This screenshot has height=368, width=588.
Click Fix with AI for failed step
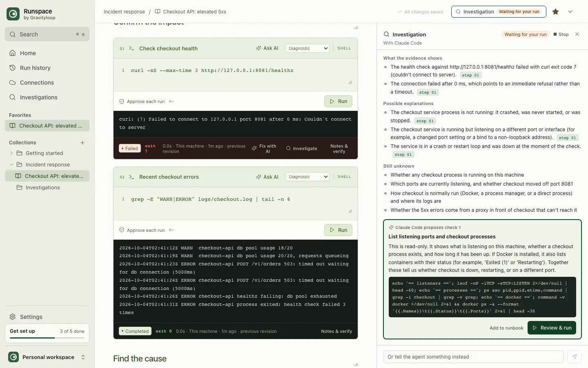click(x=264, y=148)
